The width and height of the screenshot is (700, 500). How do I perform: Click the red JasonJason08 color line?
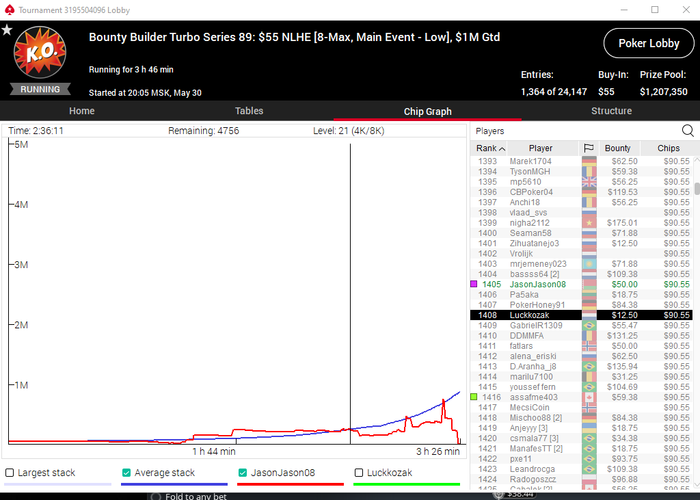pos(290,484)
